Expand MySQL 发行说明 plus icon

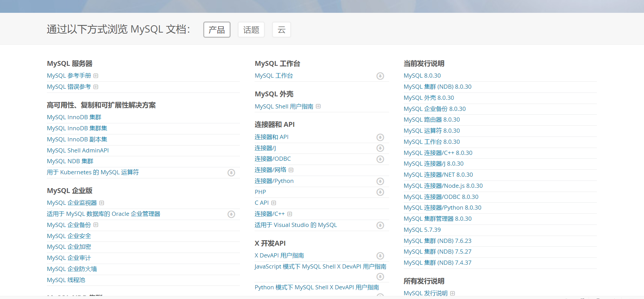[x=452, y=293]
